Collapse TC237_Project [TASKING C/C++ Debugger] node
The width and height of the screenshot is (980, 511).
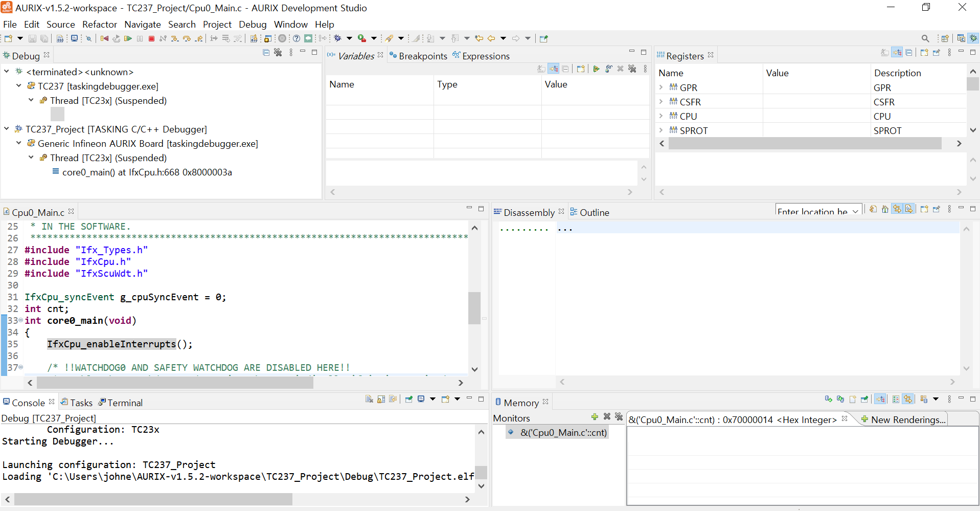7,129
